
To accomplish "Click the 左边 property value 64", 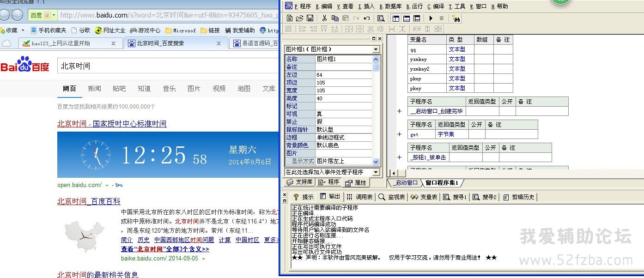I will click(x=343, y=75).
